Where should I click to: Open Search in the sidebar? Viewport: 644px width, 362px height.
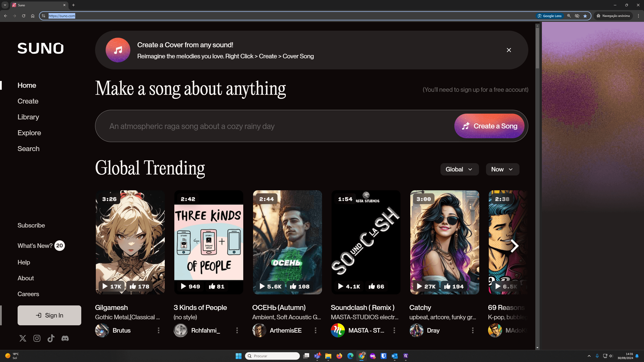(28, 149)
